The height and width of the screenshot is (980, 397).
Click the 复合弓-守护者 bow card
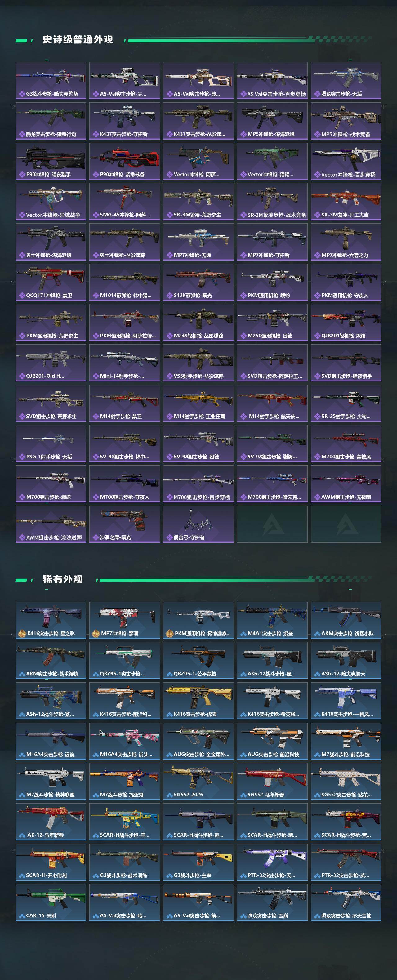[198, 524]
